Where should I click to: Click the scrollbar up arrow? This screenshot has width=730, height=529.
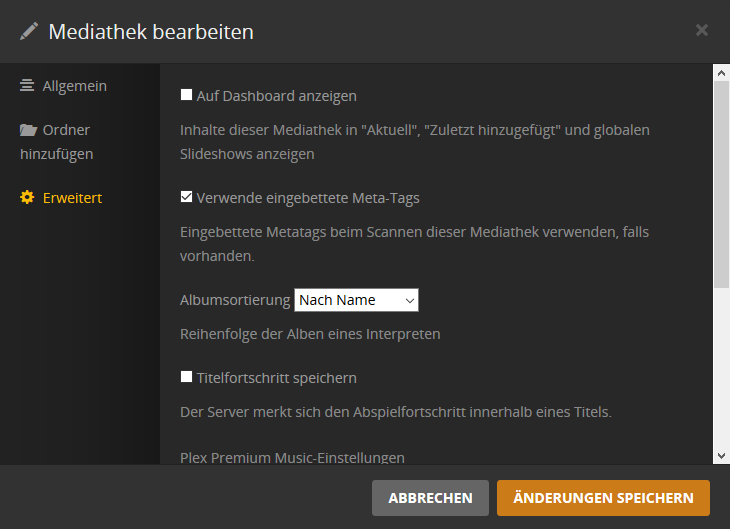(721, 73)
